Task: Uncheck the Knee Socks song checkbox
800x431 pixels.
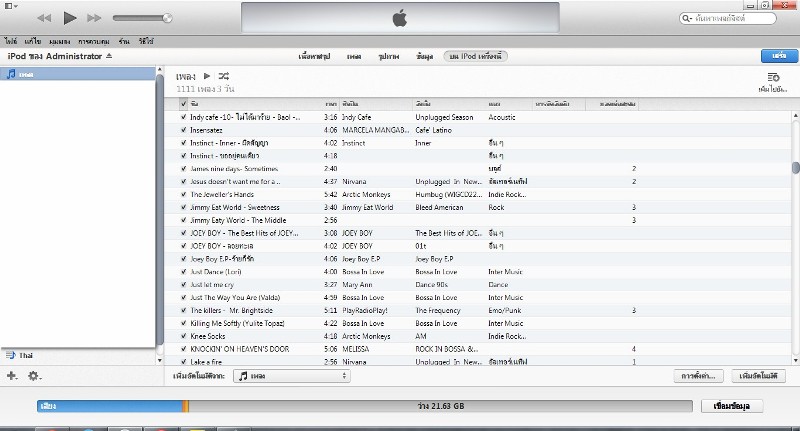Action: pos(183,336)
